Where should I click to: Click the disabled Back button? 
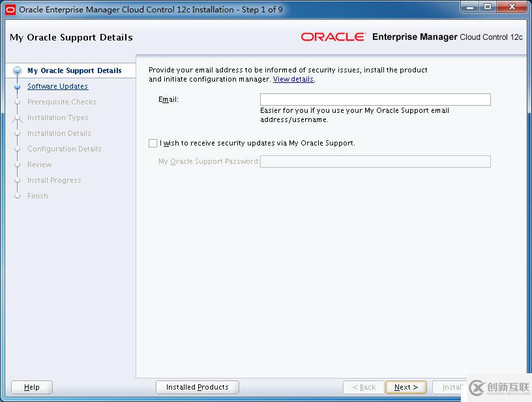[362, 386]
